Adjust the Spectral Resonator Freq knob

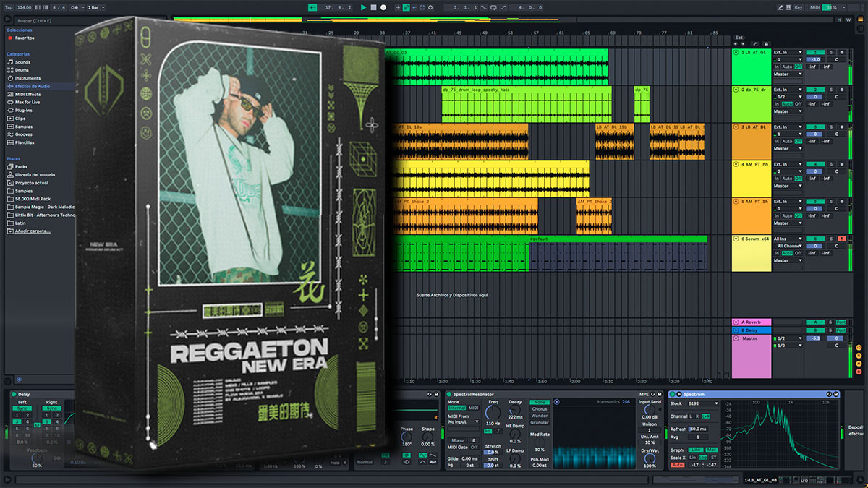pos(494,414)
